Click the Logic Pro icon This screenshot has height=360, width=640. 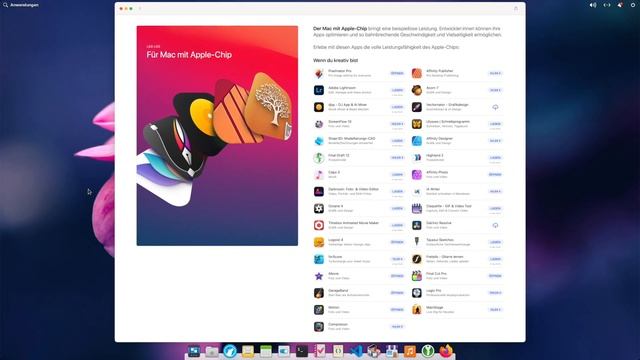click(x=417, y=293)
